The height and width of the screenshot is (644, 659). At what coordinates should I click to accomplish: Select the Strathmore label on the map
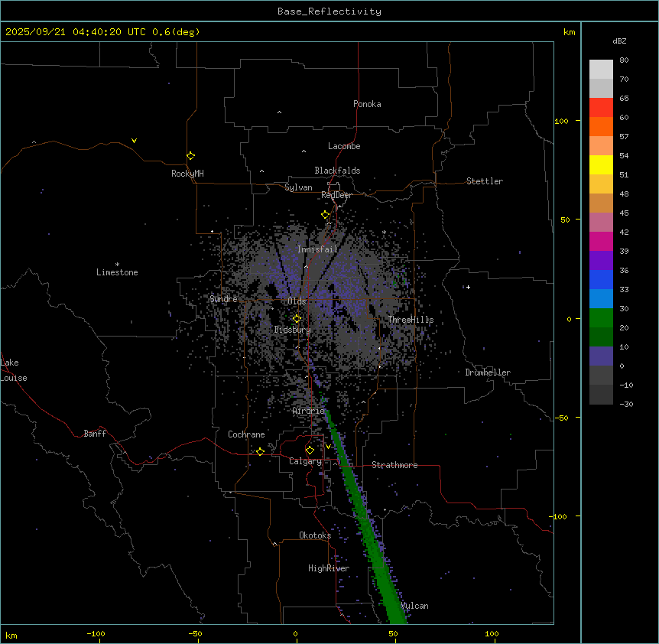(x=394, y=465)
